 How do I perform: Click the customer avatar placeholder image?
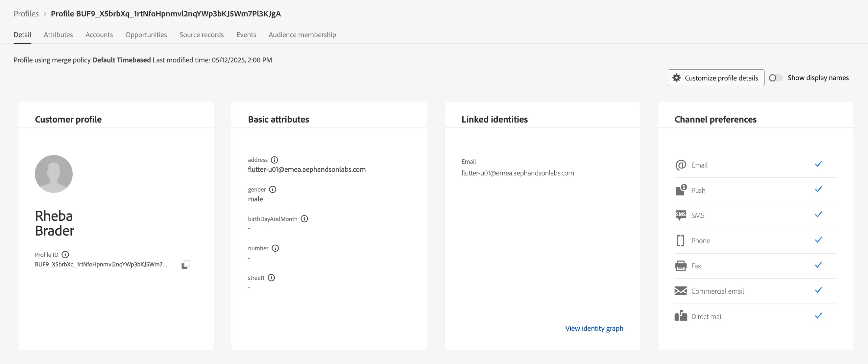click(x=54, y=174)
